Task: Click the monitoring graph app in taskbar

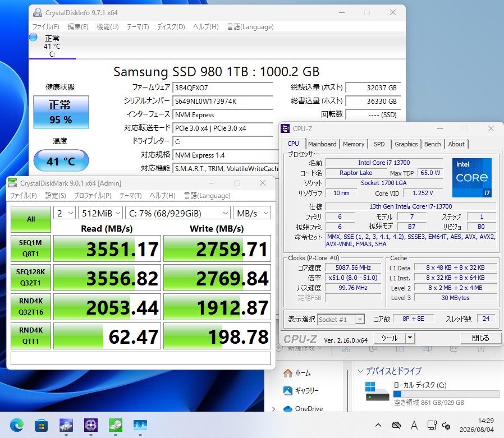Action: pyautogui.click(x=140, y=426)
